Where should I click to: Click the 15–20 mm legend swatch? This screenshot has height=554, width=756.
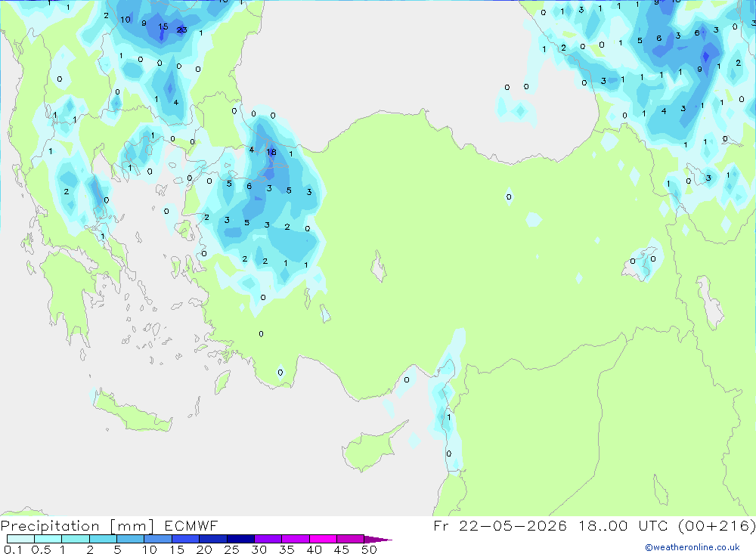tap(185, 539)
